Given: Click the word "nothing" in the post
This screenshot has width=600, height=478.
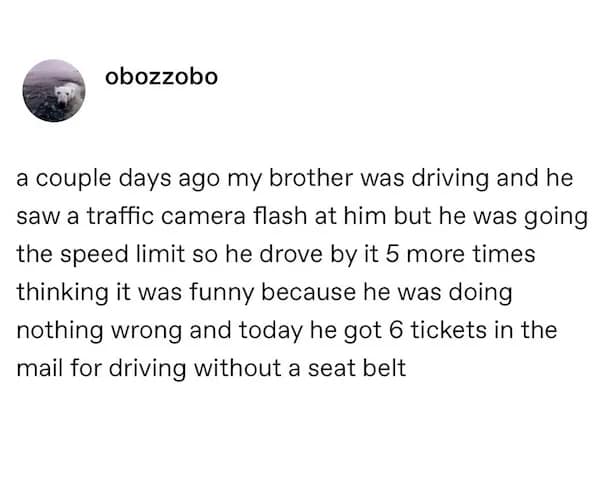Looking at the screenshot, I should pos(57,330).
